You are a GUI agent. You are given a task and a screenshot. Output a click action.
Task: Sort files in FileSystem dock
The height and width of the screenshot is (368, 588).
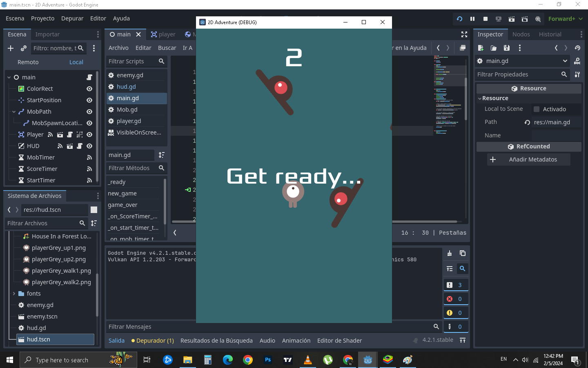point(94,223)
